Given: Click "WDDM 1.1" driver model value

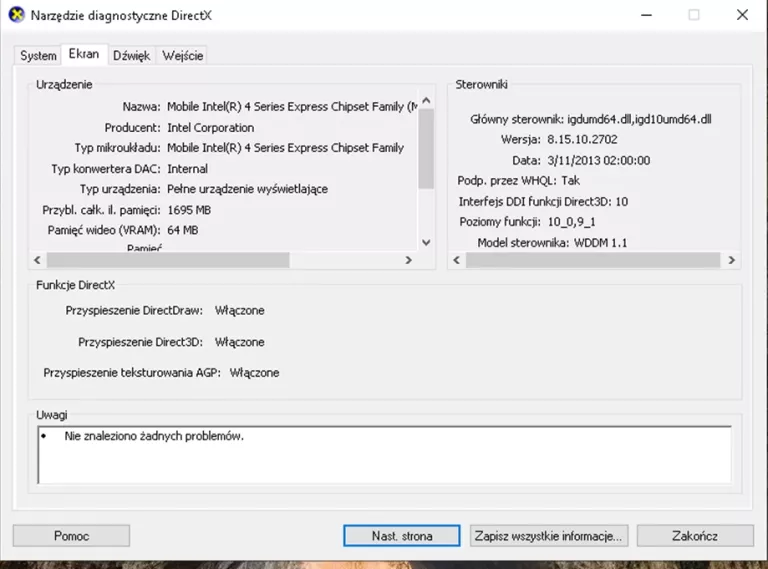Looking at the screenshot, I should tap(600, 243).
